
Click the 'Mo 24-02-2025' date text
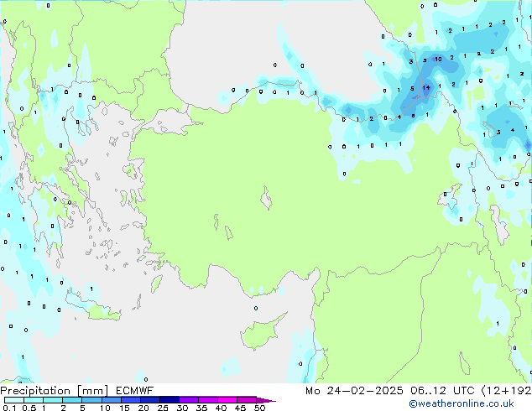354,391
